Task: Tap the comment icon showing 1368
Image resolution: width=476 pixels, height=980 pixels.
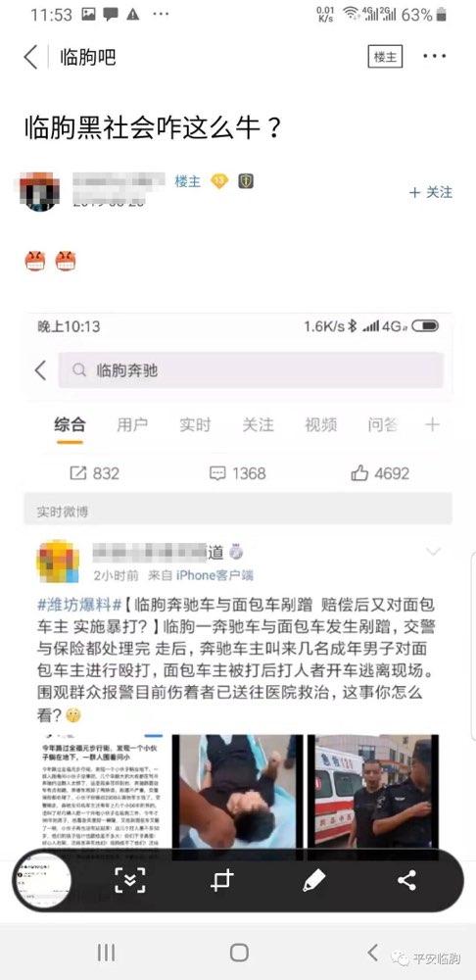Action: (217, 473)
